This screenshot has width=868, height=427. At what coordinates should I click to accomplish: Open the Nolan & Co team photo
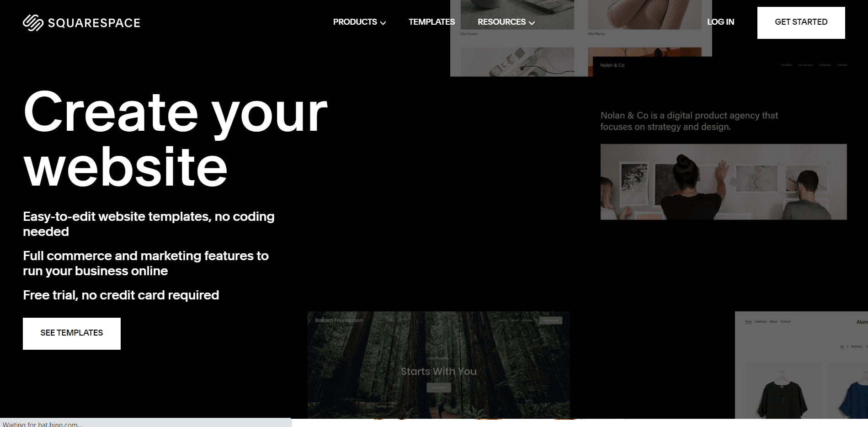pyautogui.click(x=723, y=182)
